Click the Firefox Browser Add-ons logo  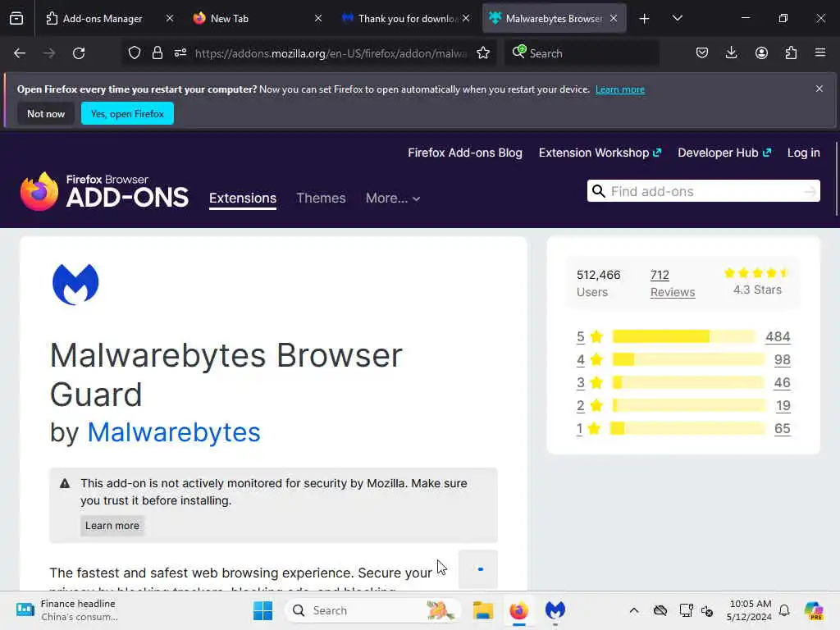tap(104, 191)
